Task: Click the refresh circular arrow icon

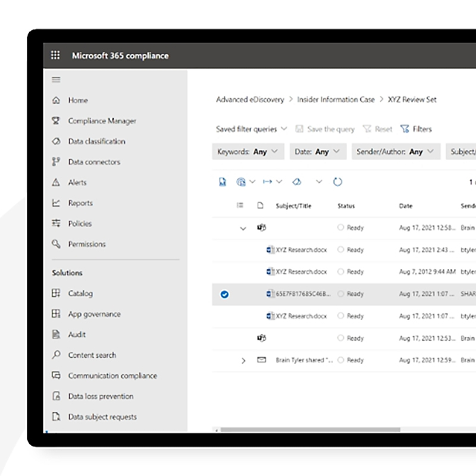Action: [337, 182]
